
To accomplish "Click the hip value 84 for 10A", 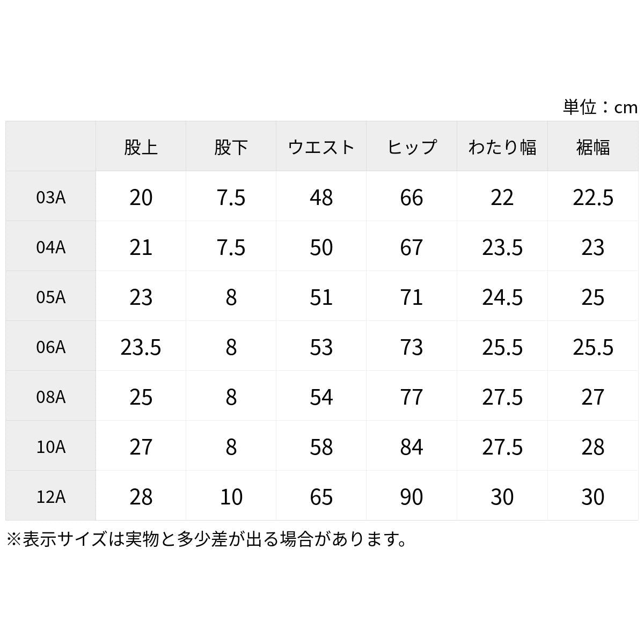I will (x=412, y=447).
